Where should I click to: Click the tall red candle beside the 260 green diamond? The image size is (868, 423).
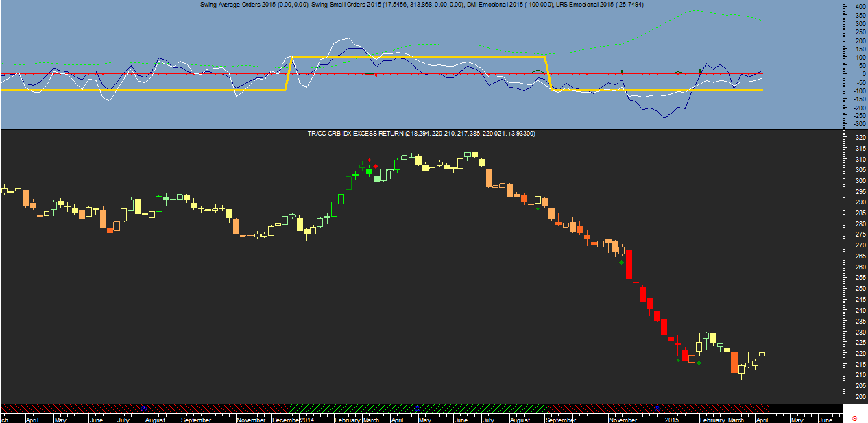tap(628, 265)
